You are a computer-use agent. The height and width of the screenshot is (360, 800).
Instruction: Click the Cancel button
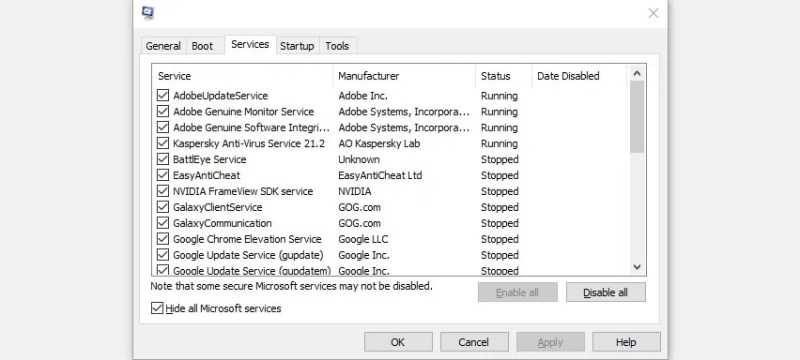474,342
